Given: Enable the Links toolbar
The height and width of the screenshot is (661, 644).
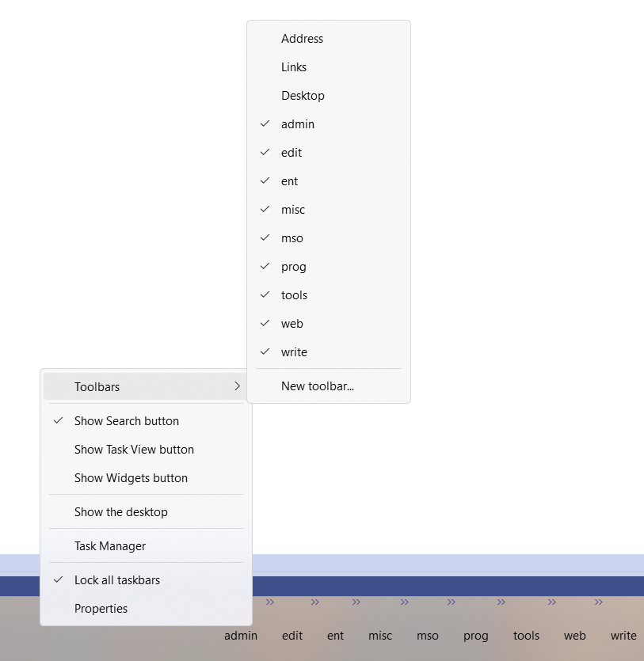Looking at the screenshot, I should click(329, 67).
